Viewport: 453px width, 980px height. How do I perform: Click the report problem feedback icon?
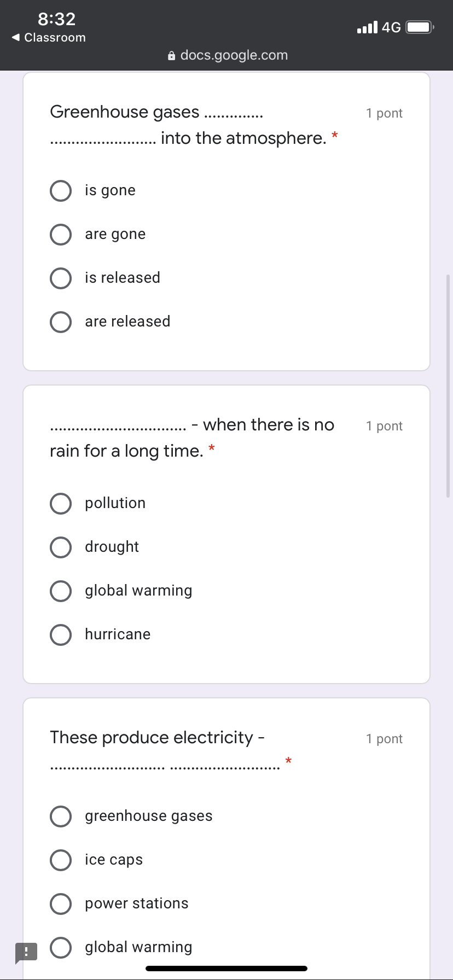tap(26, 952)
